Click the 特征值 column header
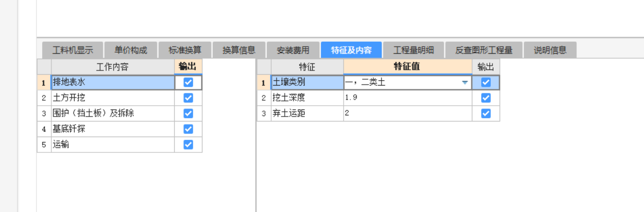 point(408,67)
